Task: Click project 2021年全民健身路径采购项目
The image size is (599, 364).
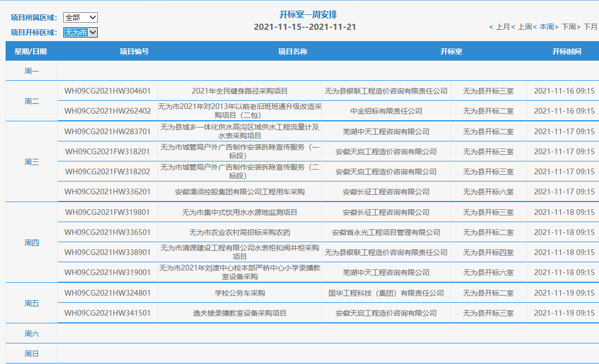Action: click(240, 91)
